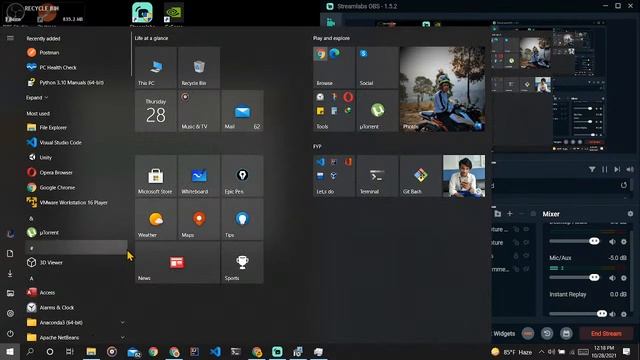Open the µTorrent tile in Play and explore
The height and width of the screenshot is (360, 640).
[377, 111]
